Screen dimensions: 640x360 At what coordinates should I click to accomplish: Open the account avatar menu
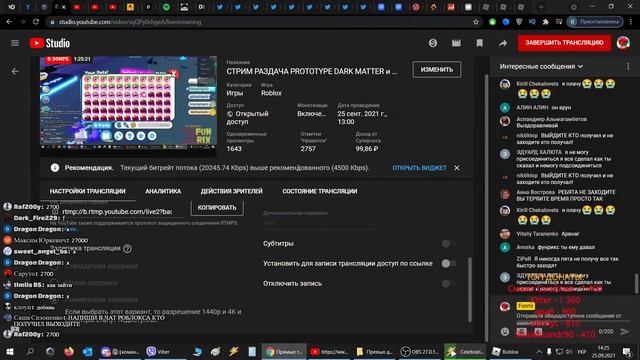pos(623,43)
